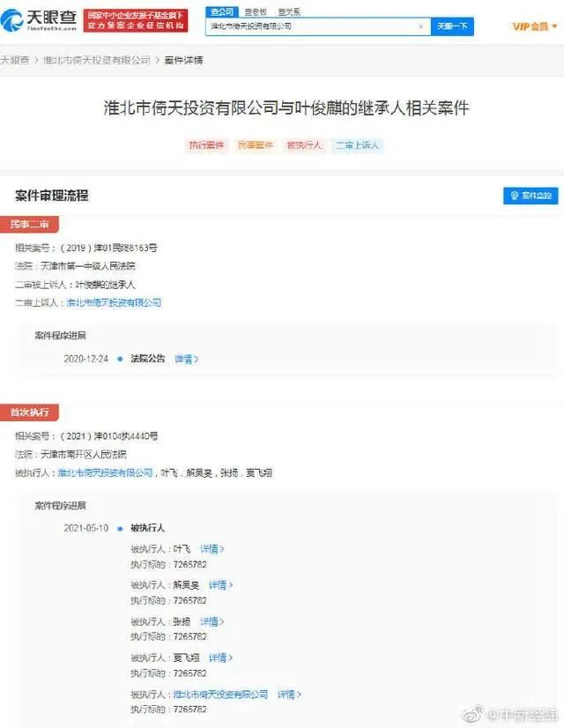The image size is (564, 728).
Task: Clear the search box with the X icon
Action: 420,26
